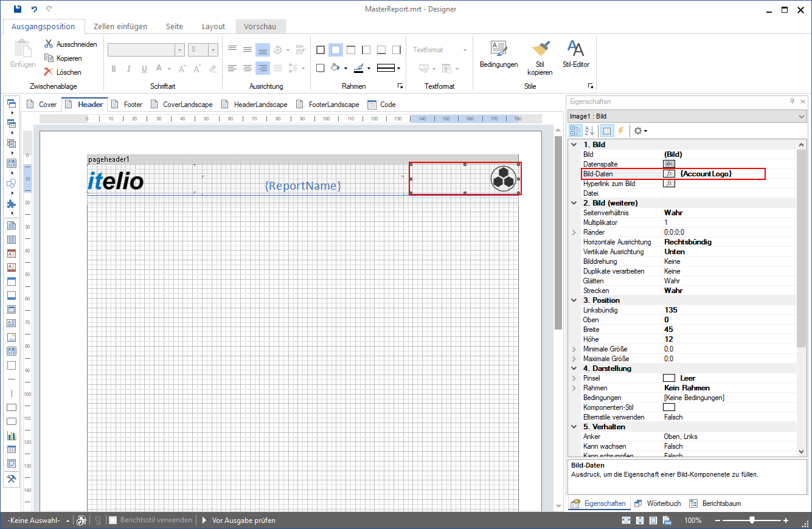Open properties panel gear settings
The height and width of the screenshot is (529, 812).
[x=640, y=130]
